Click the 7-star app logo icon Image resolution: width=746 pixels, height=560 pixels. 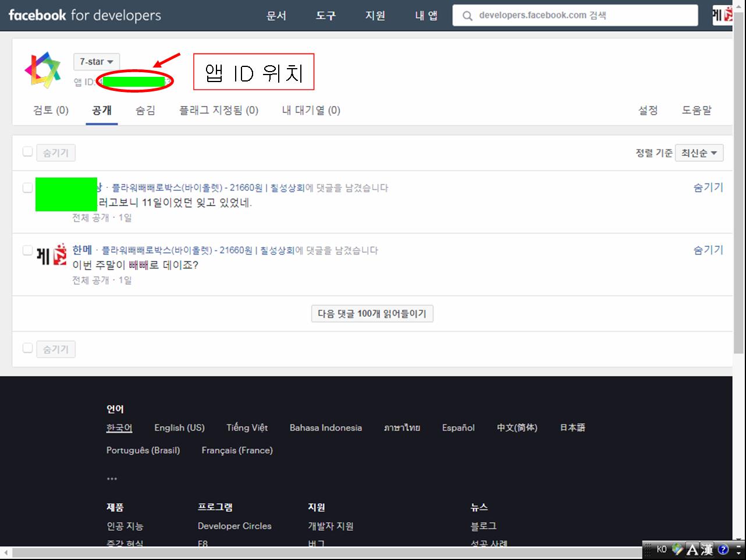coord(42,70)
